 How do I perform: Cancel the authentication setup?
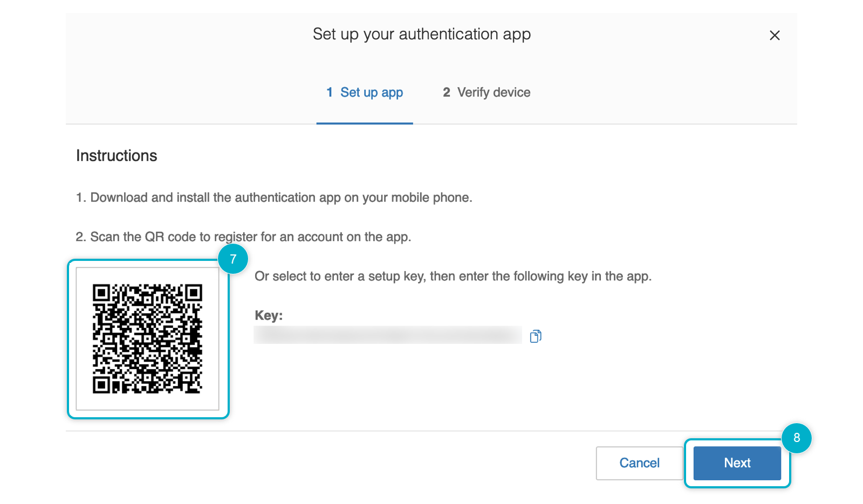pyautogui.click(x=639, y=463)
